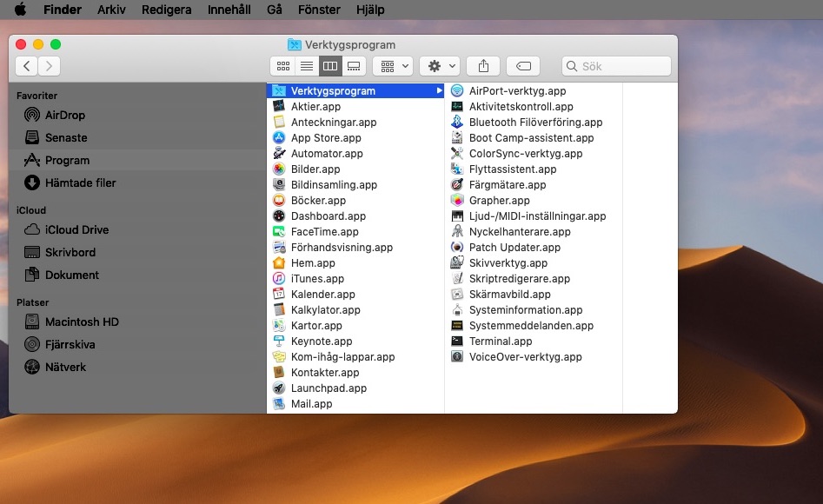Select iTunes.app icon

[x=279, y=279]
